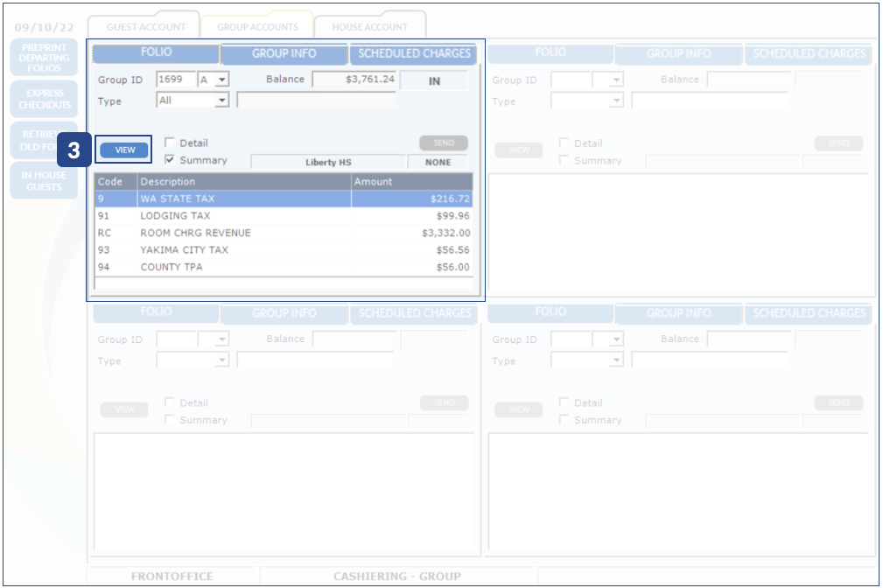Select the YAKIMA CITY TAX row
This screenshot has width=883, height=588.
pos(284,250)
